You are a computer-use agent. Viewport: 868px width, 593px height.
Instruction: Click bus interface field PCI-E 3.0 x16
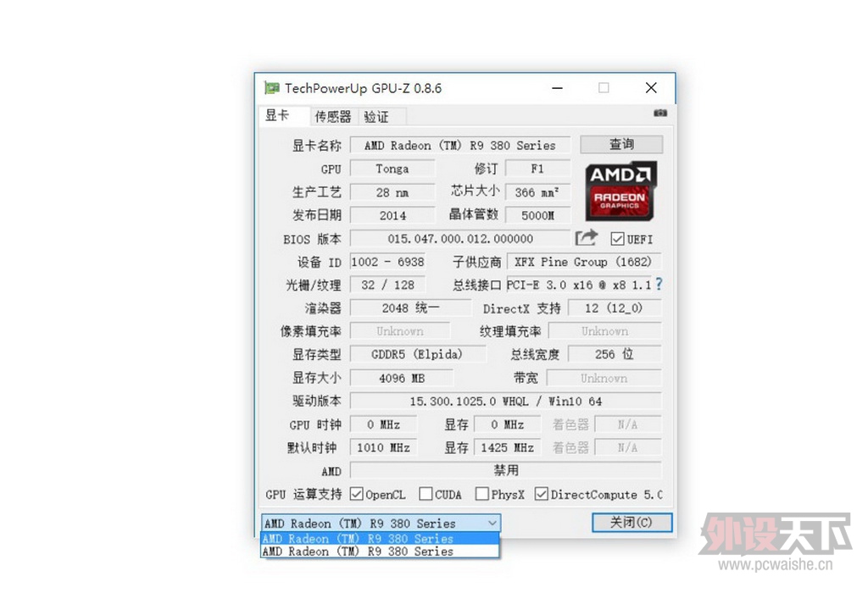[579, 285]
